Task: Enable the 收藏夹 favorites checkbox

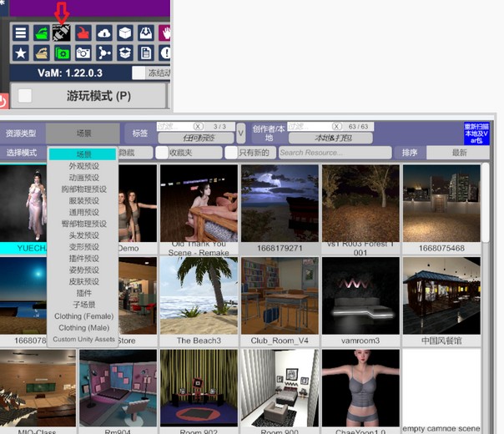Action: (x=162, y=153)
